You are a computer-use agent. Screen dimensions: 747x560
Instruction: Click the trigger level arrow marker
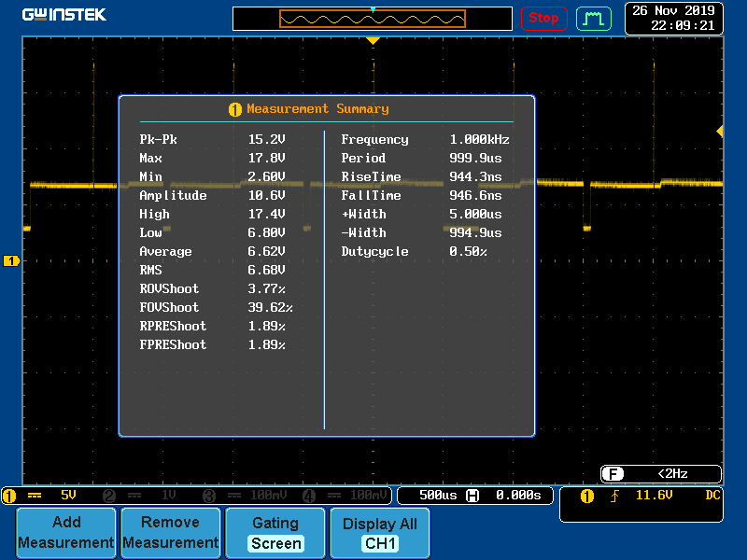pyautogui.click(x=719, y=131)
